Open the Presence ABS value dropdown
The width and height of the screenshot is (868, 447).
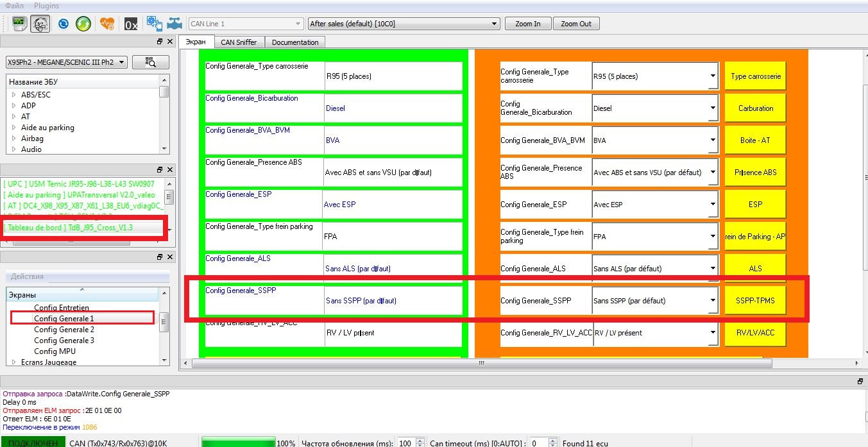point(654,173)
